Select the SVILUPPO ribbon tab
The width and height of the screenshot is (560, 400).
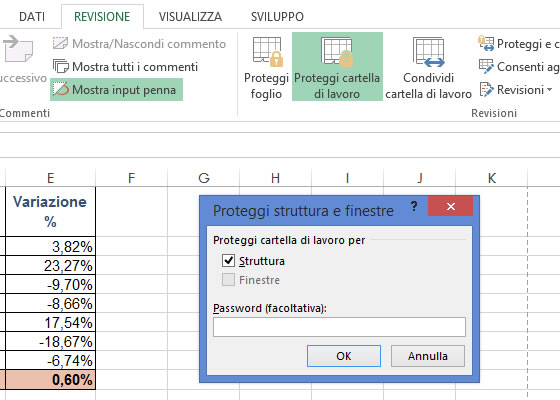click(x=277, y=17)
